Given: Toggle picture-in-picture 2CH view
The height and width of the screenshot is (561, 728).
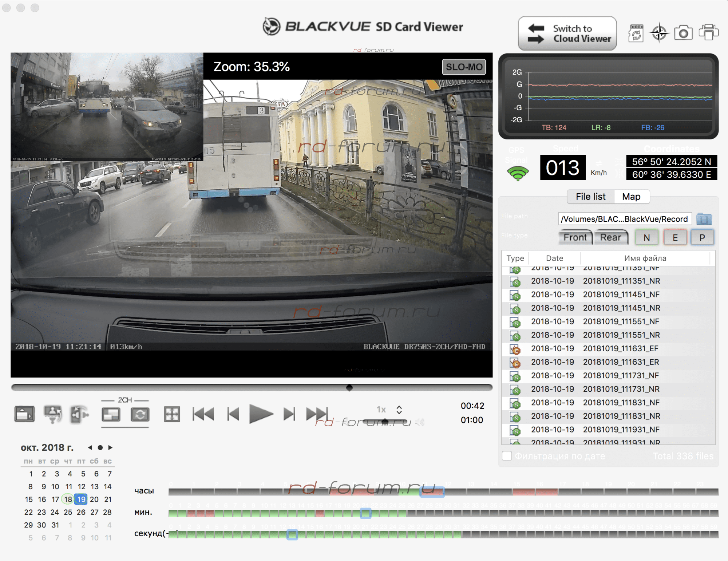Looking at the screenshot, I should click(x=111, y=414).
